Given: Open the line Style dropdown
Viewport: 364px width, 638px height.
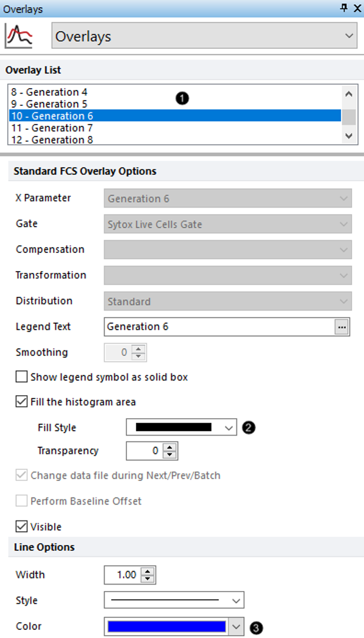Looking at the screenshot, I should click(x=174, y=600).
